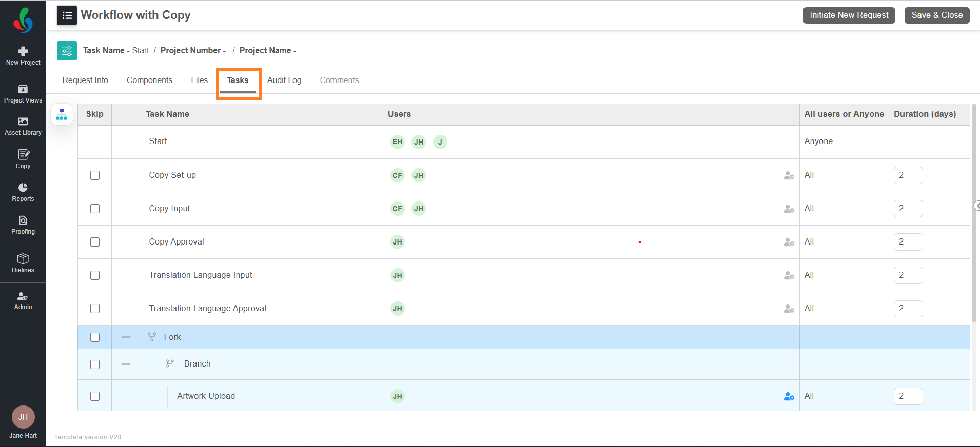Open the Asset Library
Image resolution: width=980 pixels, height=447 pixels.
pyautogui.click(x=23, y=127)
